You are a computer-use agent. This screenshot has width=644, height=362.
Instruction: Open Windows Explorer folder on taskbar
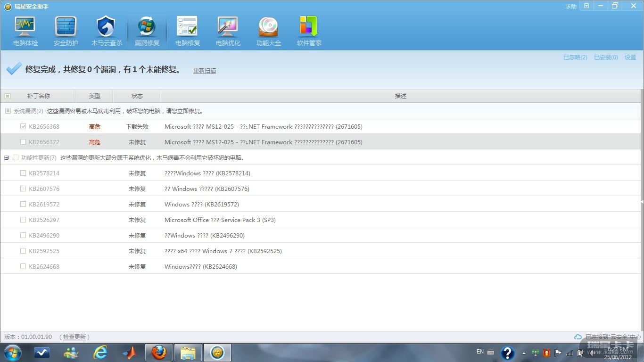pos(188,353)
